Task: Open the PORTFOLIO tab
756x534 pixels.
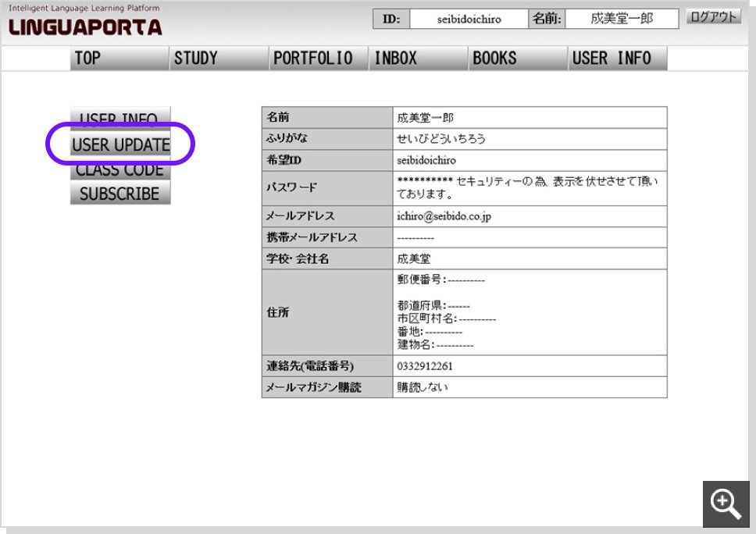Action: [316, 57]
